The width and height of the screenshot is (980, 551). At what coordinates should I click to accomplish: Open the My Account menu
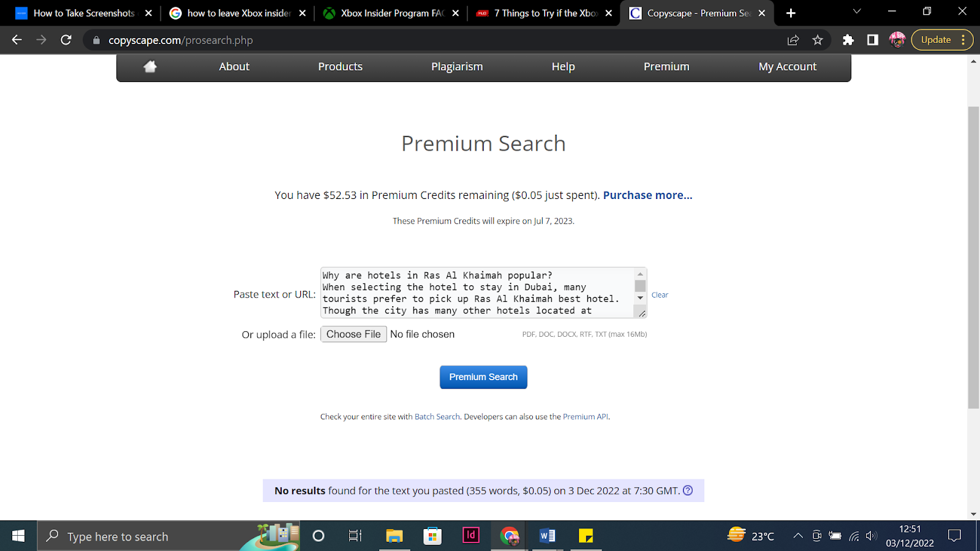[788, 67]
